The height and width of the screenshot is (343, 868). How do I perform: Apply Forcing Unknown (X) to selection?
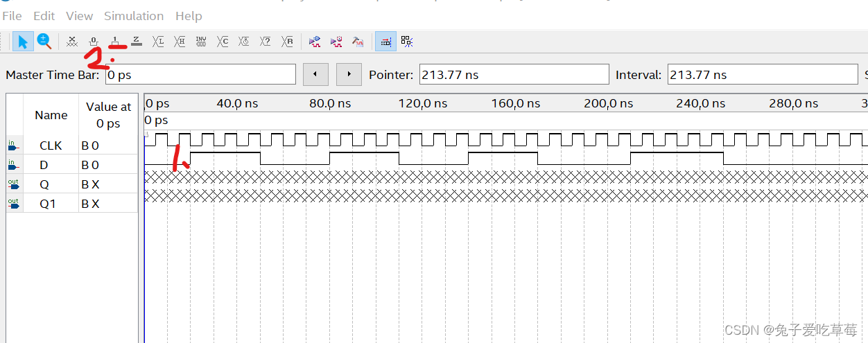(72, 42)
